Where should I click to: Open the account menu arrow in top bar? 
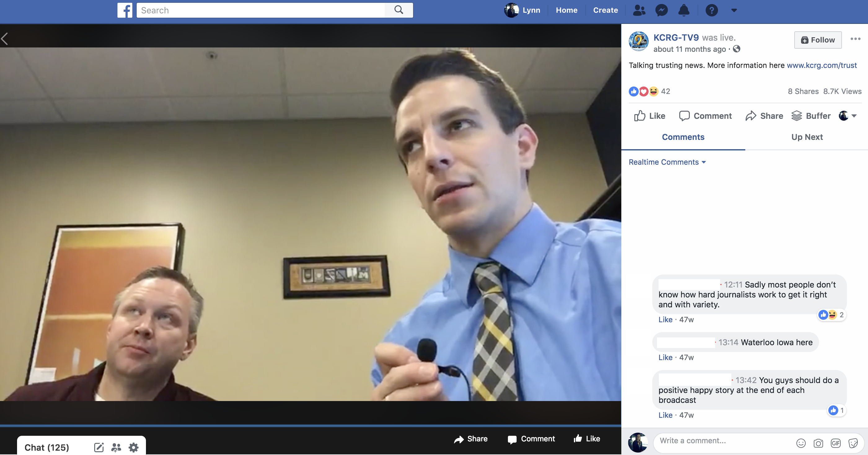pos(734,10)
